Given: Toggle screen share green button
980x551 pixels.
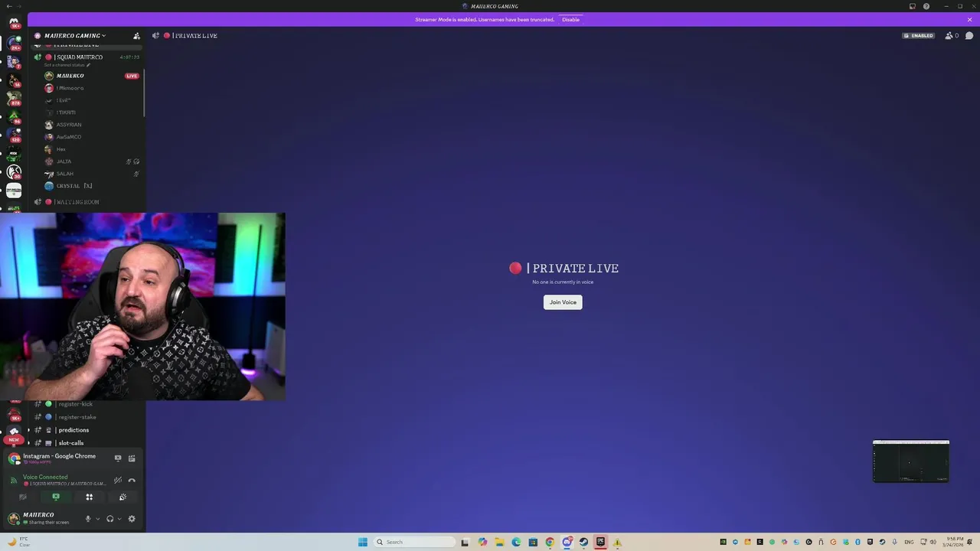Looking at the screenshot, I should pyautogui.click(x=56, y=497).
